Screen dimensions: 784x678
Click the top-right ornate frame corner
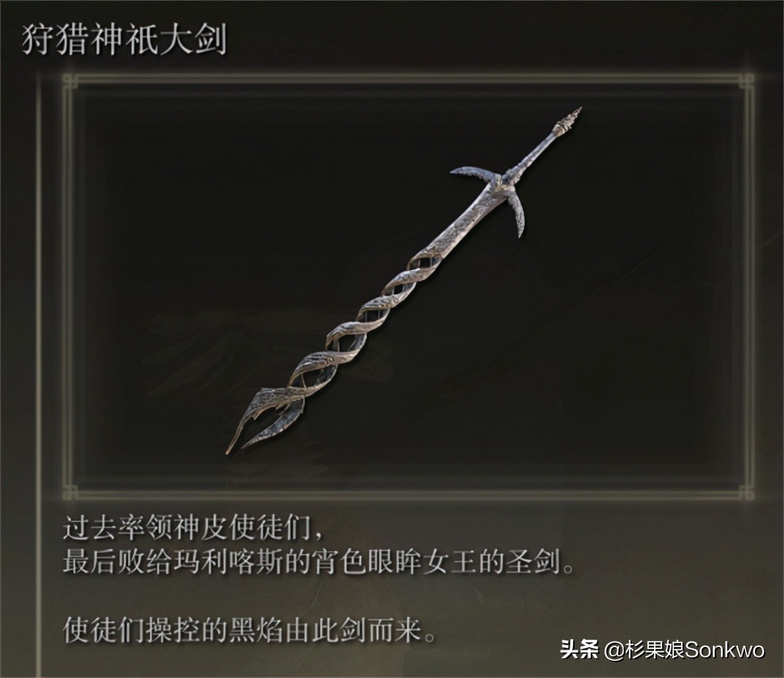(746, 81)
